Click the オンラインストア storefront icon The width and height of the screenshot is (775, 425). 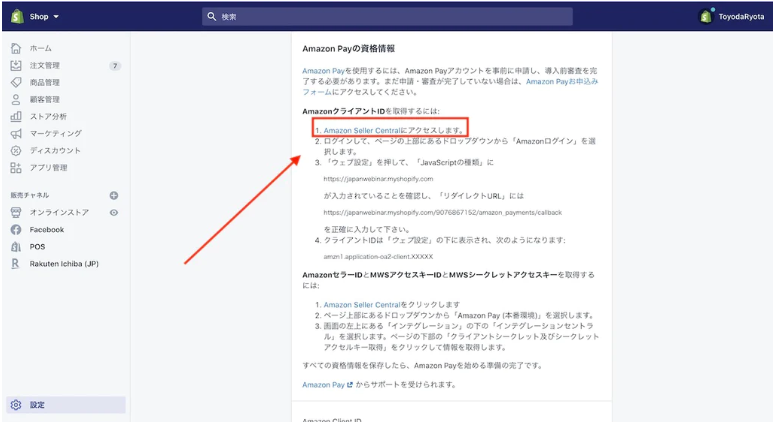pyautogui.click(x=16, y=212)
